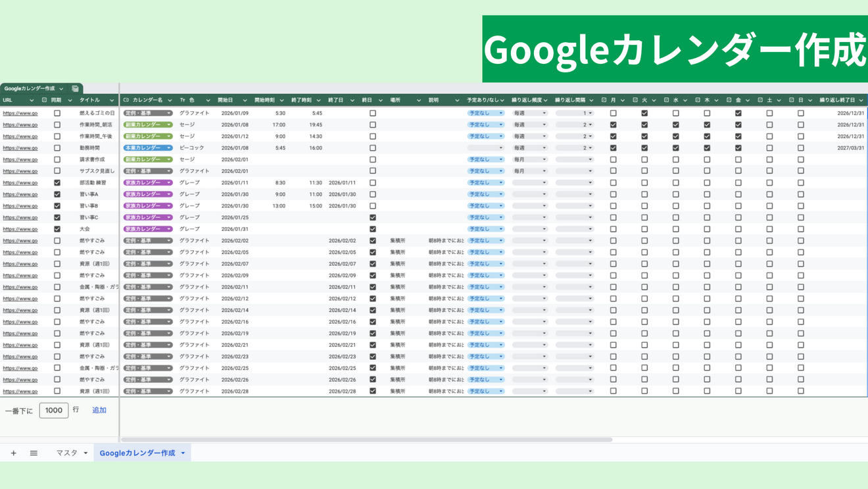The height and width of the screenshot is (489, 868).
Task: Select title cell 習い事C
Action: 89,217
